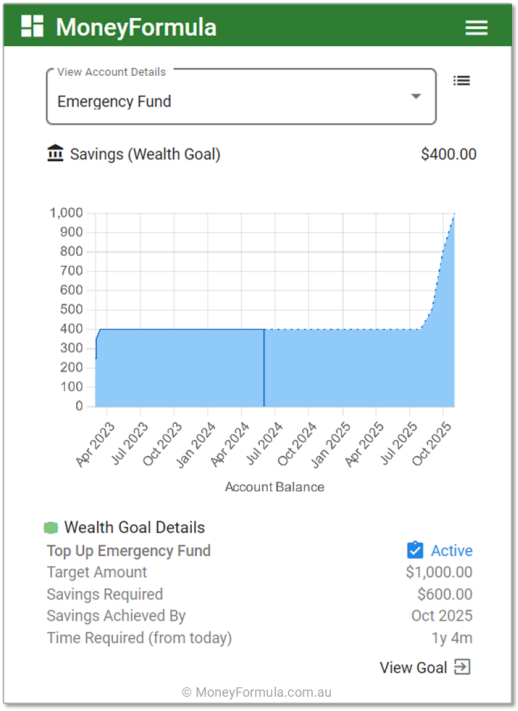Click the Savings Required label

point(105,594)
